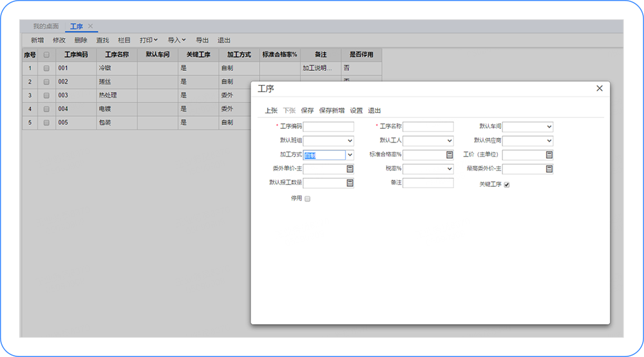Open calculator icon for 标准合格率% field
The height and width of the screenshot is (357, 644).
click(x=450, y=155)
